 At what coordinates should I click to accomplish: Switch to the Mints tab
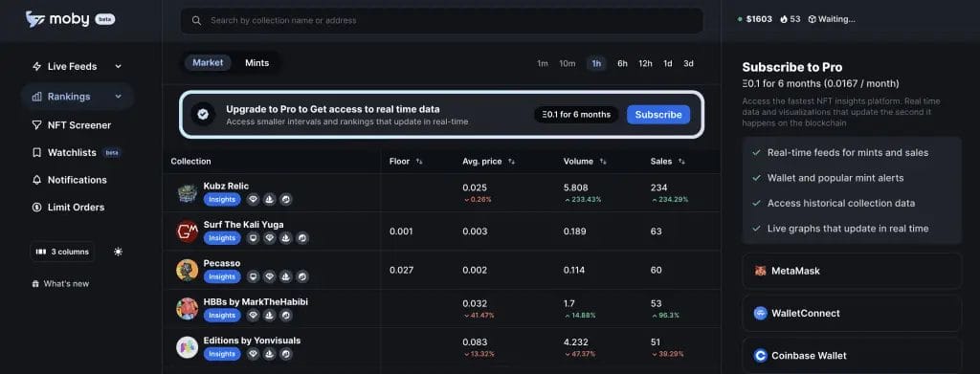click(x=256, y=62)
